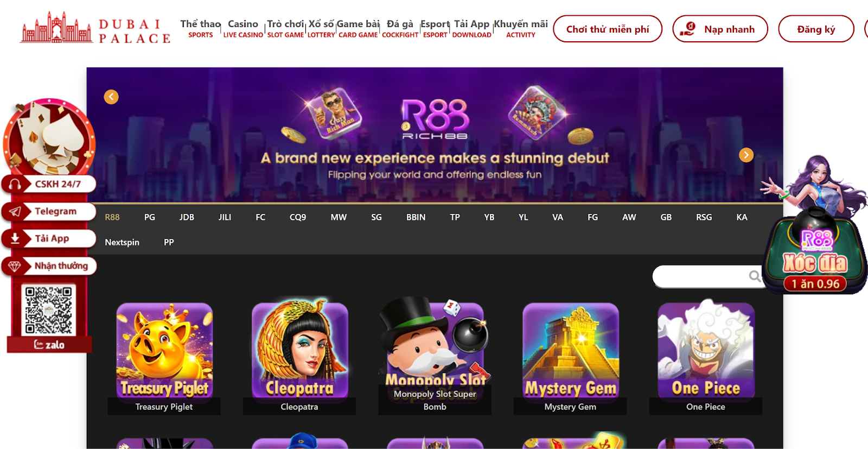Click the Đăng ký button
Image resolution: width=868 pixels, height=449 pixels.
tap(816, 29)
